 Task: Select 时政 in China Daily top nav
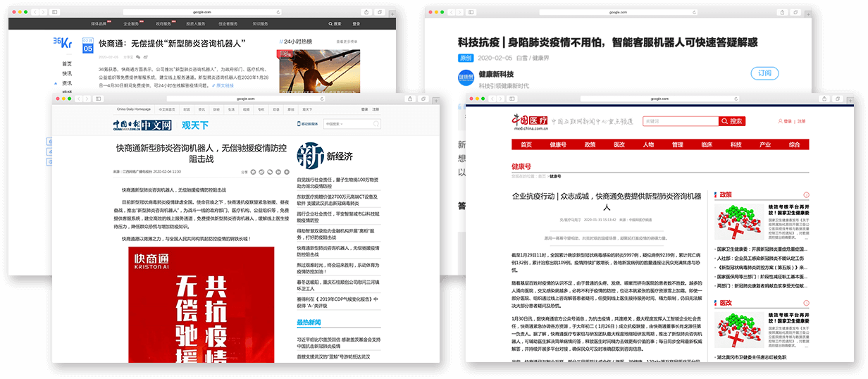[187, 110]
